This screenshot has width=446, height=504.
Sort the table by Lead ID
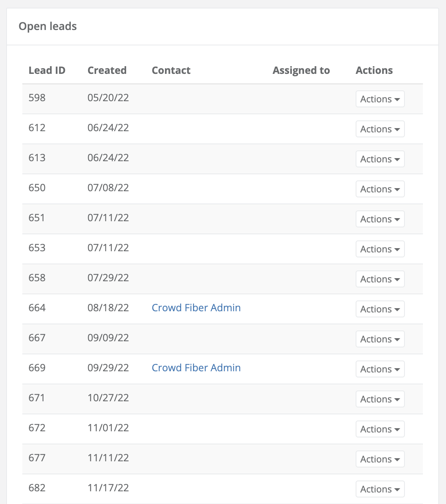47,70
